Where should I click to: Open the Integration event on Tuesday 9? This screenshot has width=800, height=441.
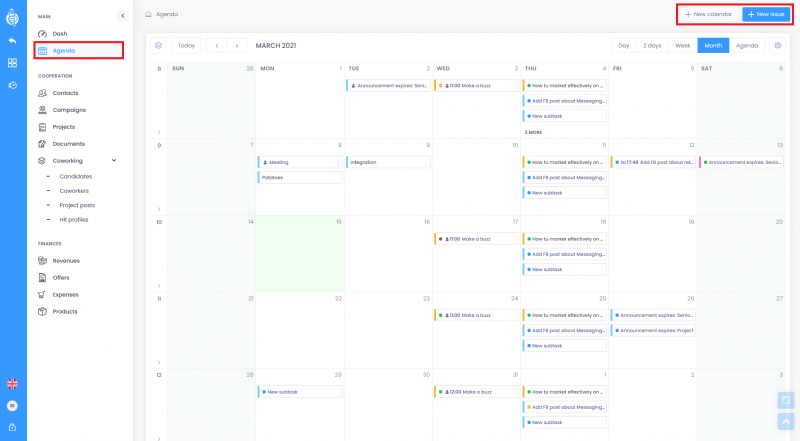pos(388,162)
